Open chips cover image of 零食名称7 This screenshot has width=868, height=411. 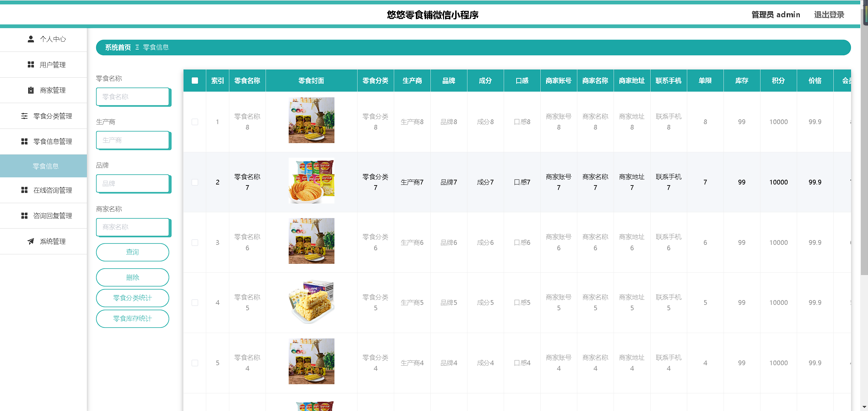click(x=311, y=180)
